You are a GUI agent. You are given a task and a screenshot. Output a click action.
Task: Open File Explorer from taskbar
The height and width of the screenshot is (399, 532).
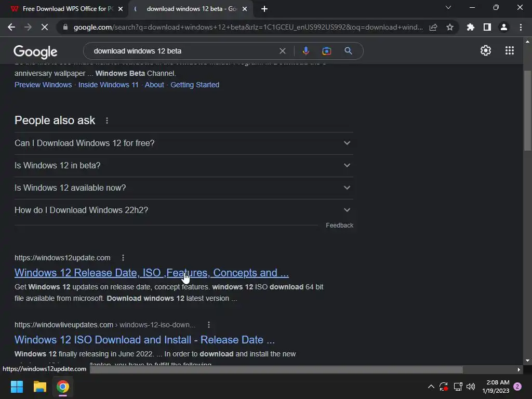(39, 387)
